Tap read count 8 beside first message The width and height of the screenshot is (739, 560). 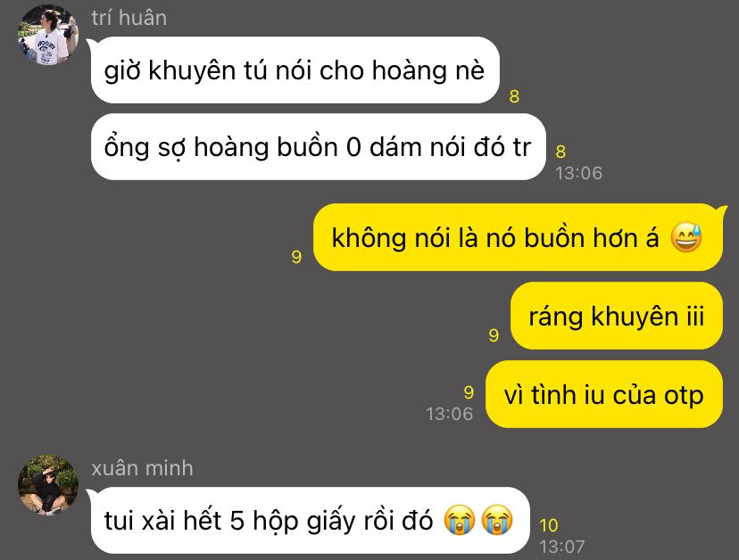coord(514,96)
